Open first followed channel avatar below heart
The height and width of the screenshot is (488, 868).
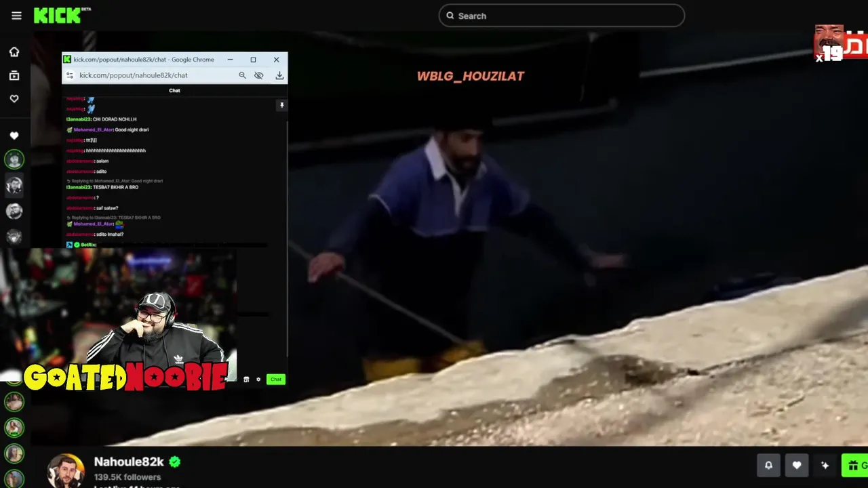pyautogui.click(x=14, y=159)
